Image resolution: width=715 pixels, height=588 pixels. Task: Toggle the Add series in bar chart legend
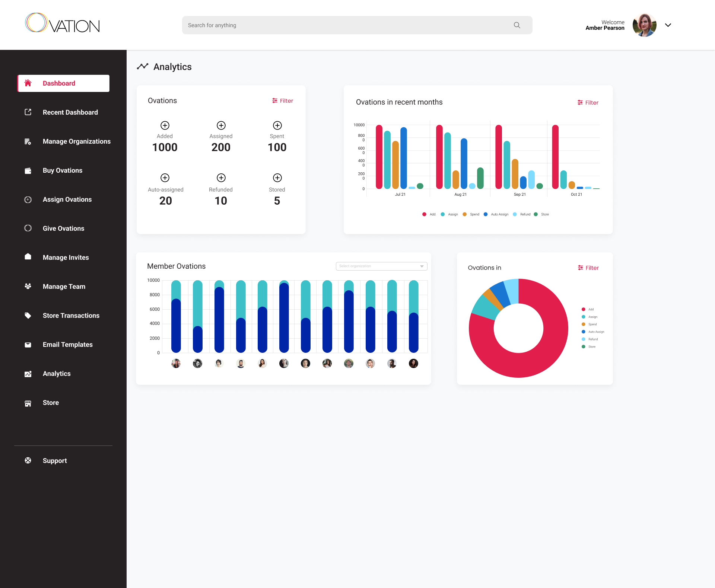(x=425, y=214)
